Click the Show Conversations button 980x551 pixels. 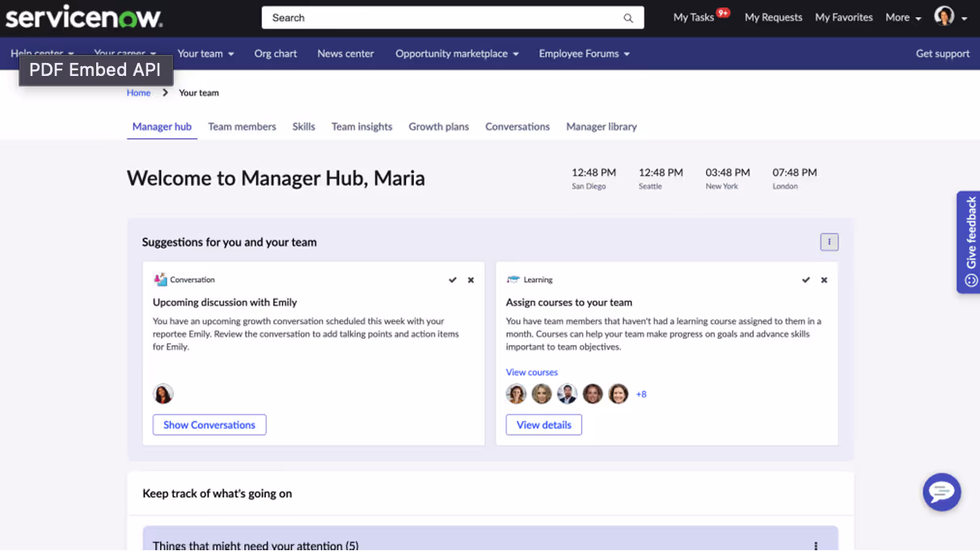[x=209, y=424]
